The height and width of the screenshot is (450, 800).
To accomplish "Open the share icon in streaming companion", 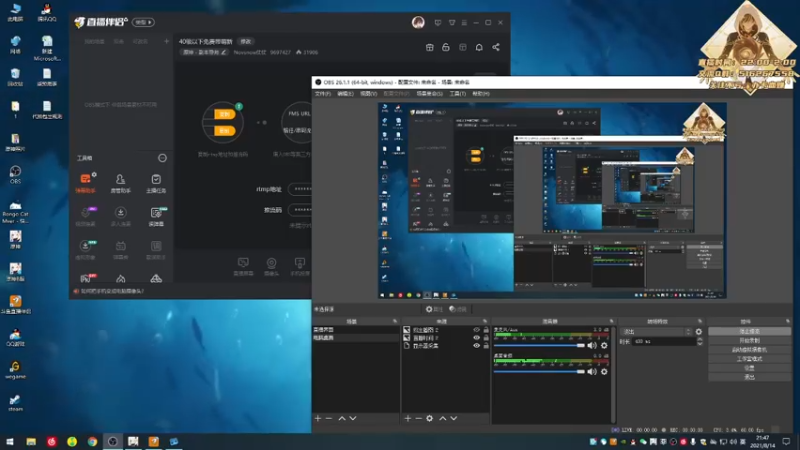I will point(496,47).
